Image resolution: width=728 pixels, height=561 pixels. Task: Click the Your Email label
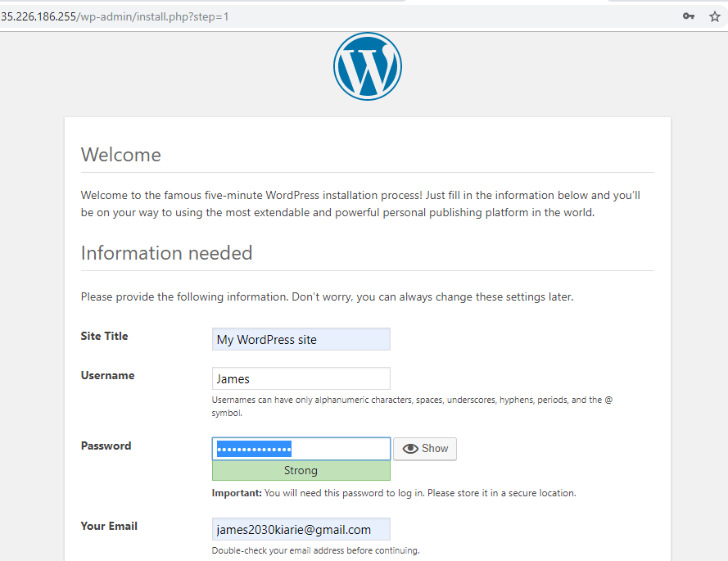pos(109,527)
